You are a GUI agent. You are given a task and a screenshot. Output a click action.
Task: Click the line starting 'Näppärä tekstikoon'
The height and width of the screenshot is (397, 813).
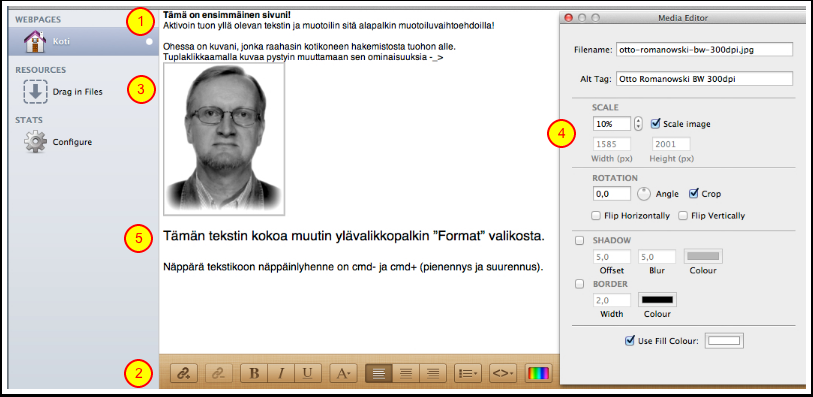353,268
